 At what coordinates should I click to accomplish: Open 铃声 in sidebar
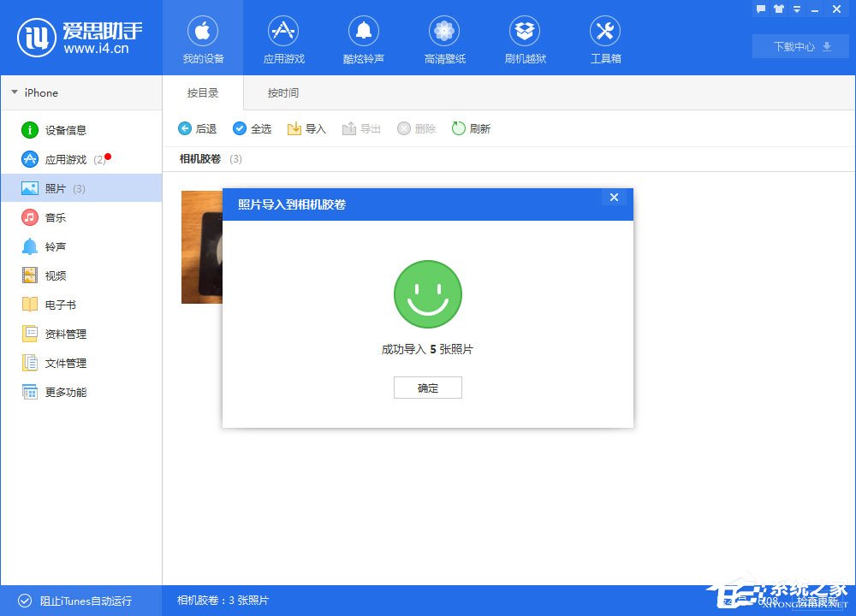(81, 246)
